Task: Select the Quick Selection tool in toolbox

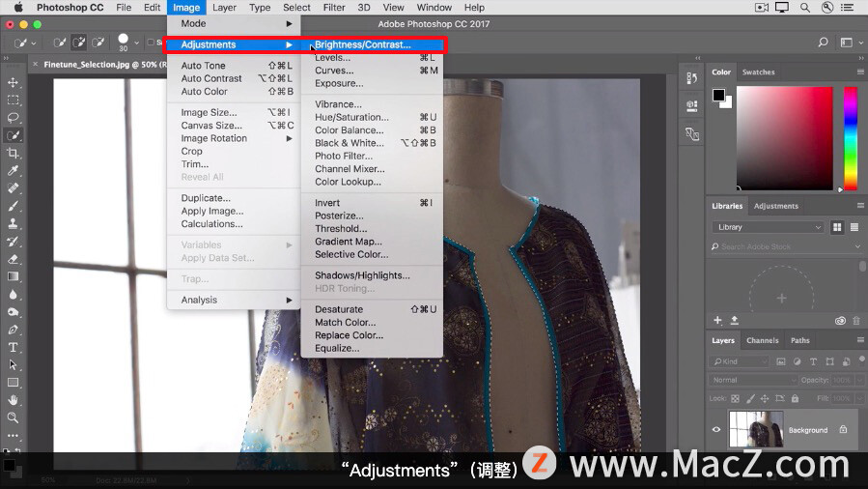Action: click(x=13, y=135)
